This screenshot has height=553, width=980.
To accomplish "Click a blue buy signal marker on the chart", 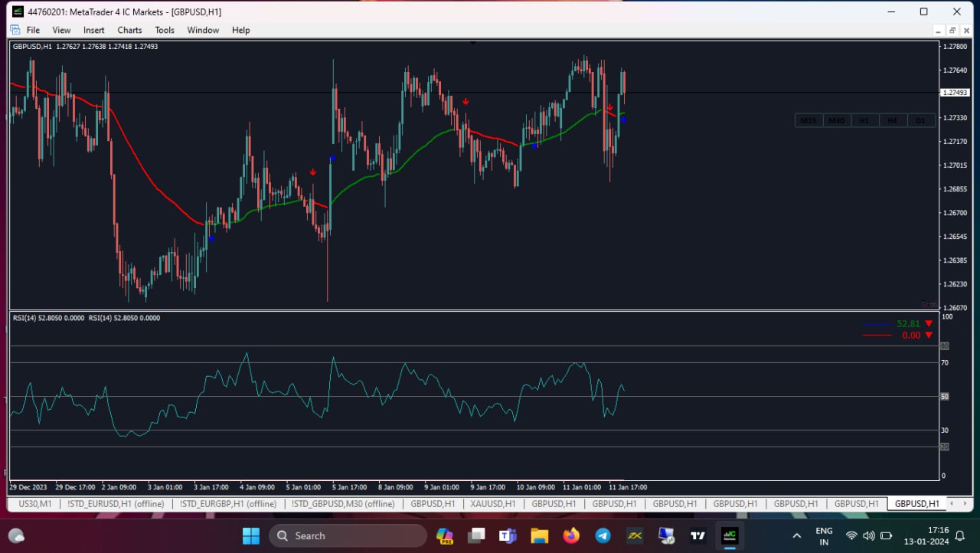I will [332, 159].
